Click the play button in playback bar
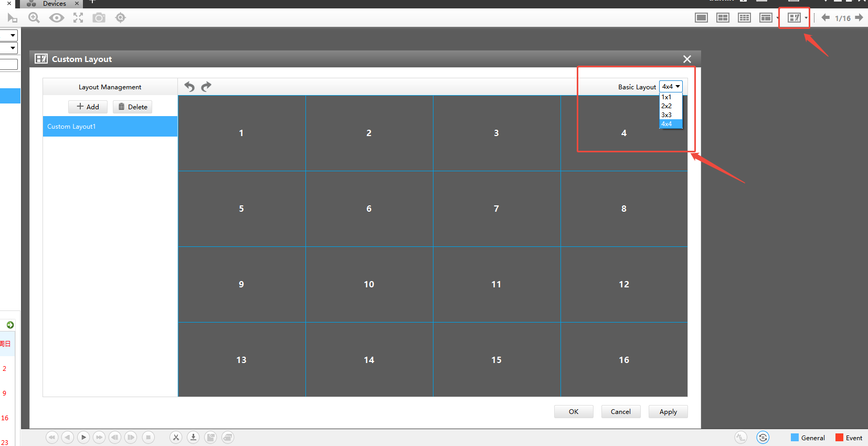The width and height of the screenshot is (868, 446). click(x=83, y=437)
